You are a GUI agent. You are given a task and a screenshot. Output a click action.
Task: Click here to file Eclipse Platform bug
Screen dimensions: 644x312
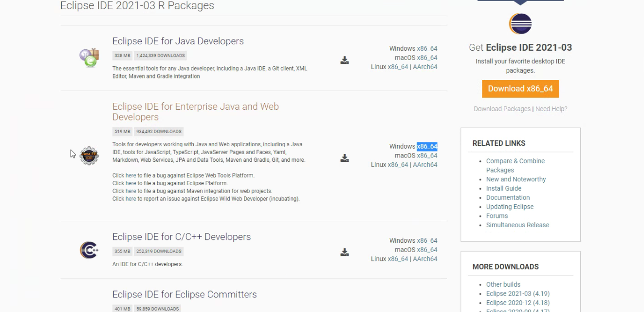point(131,183)
